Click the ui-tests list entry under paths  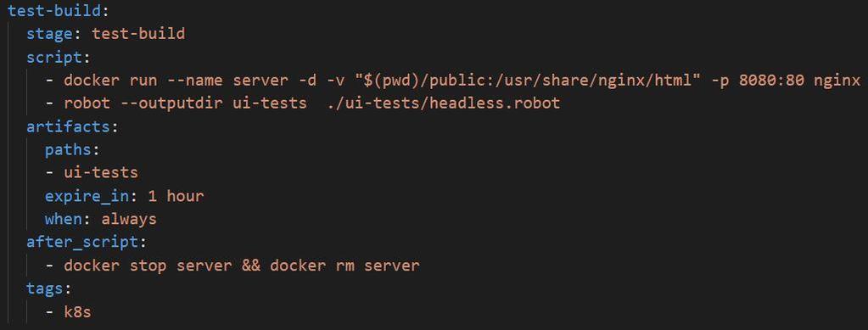coord(101,173)
